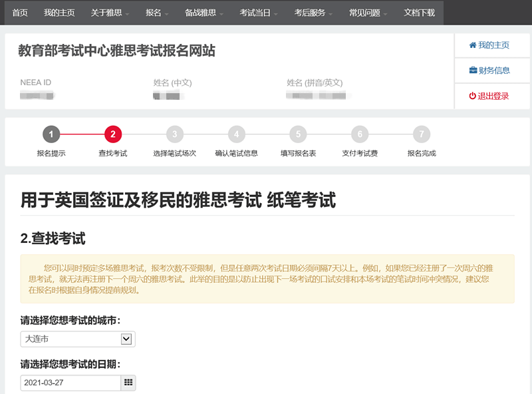Click the 姓名 (中文) label
This screenshot has width=532, height=394.
click(172, 83)
